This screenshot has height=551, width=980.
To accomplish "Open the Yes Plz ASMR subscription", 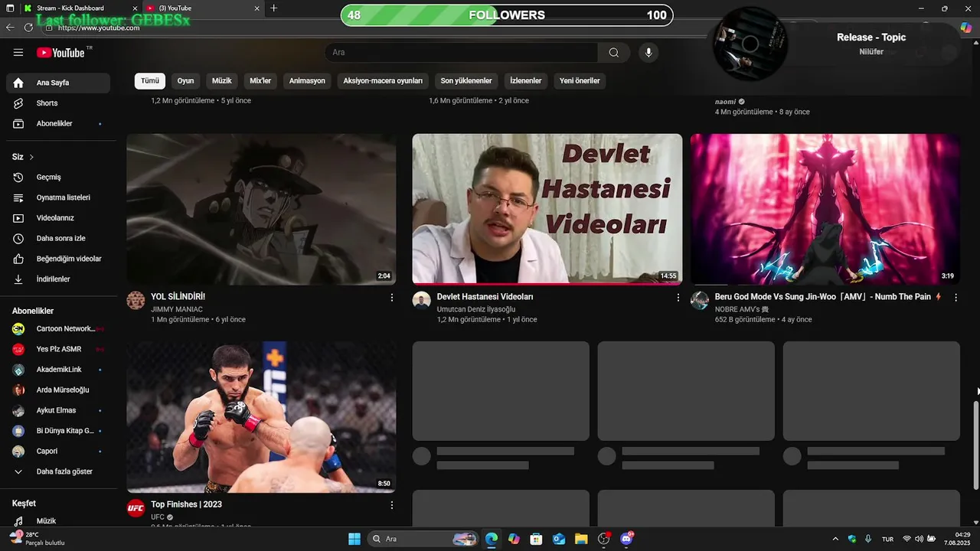I will 58,350.
